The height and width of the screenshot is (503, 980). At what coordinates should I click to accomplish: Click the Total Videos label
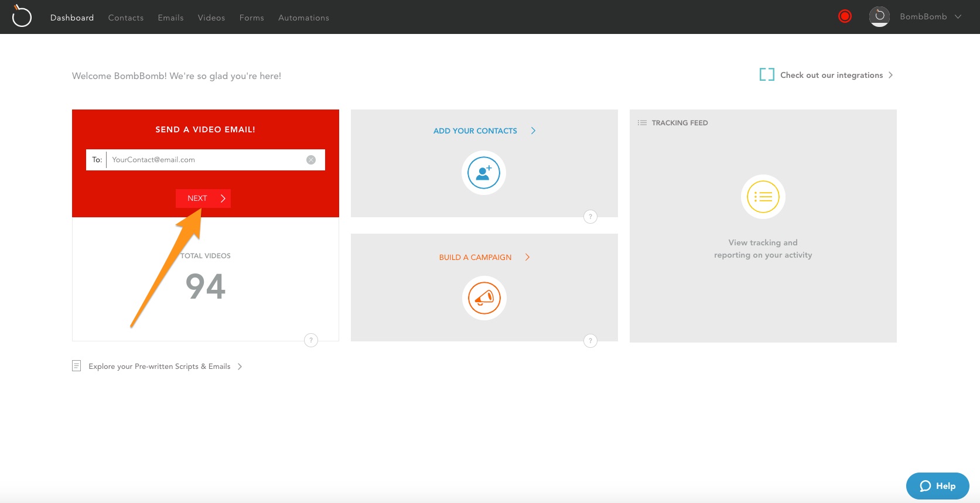click(205, 256)
